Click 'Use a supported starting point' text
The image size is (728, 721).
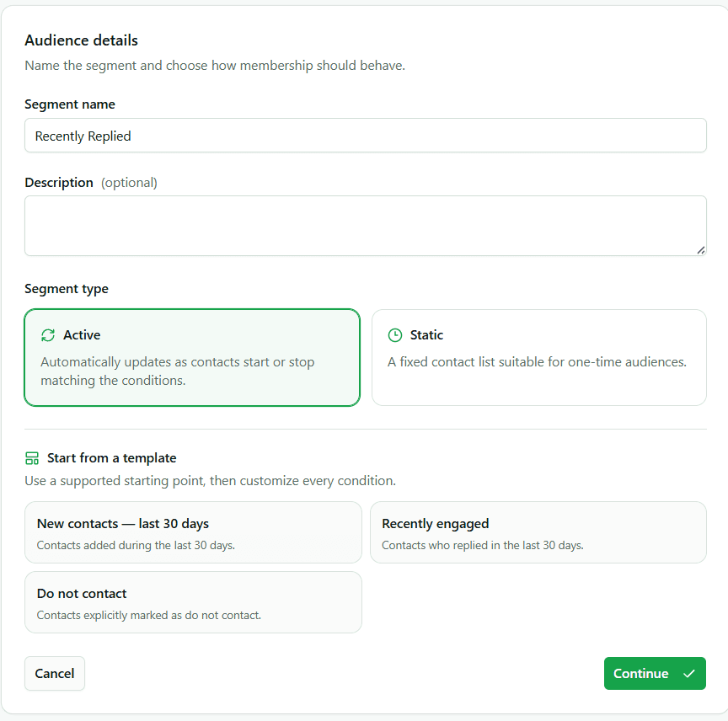click(211, 480)
